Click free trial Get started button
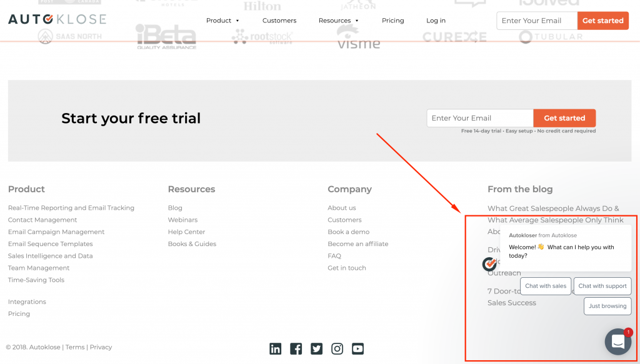The image size is (640, 364). click(x=564, y=118)
